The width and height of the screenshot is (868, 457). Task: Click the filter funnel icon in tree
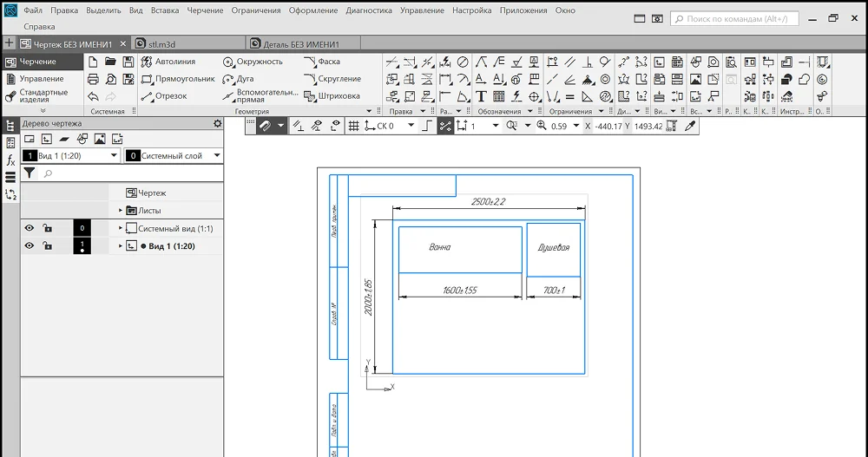point(30,173)
